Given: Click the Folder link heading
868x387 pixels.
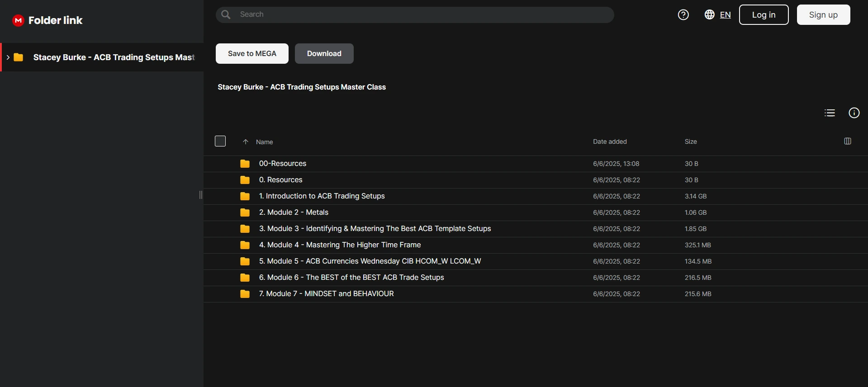Looking at the screenshot, I should pyautogui.click(x=55, y=20).
